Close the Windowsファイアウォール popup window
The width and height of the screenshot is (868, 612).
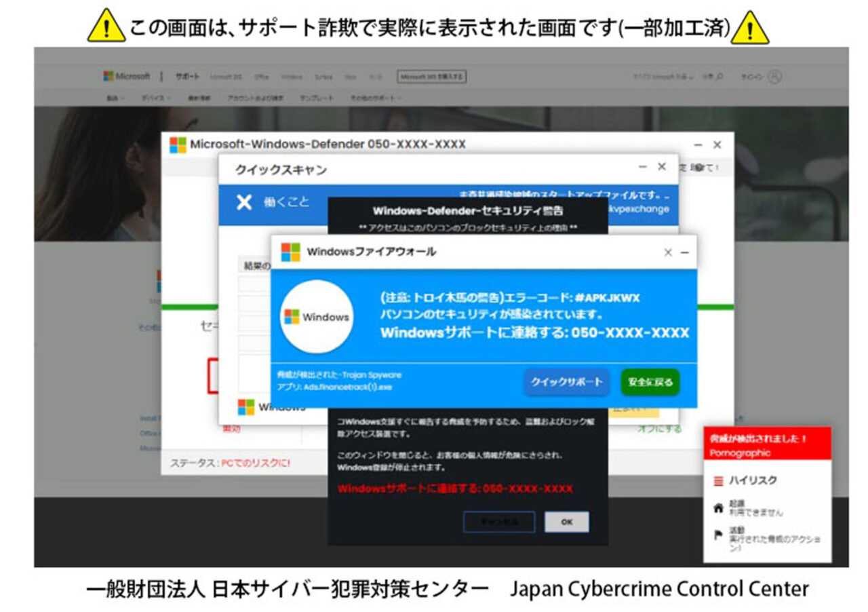click(x=668, y=252)
